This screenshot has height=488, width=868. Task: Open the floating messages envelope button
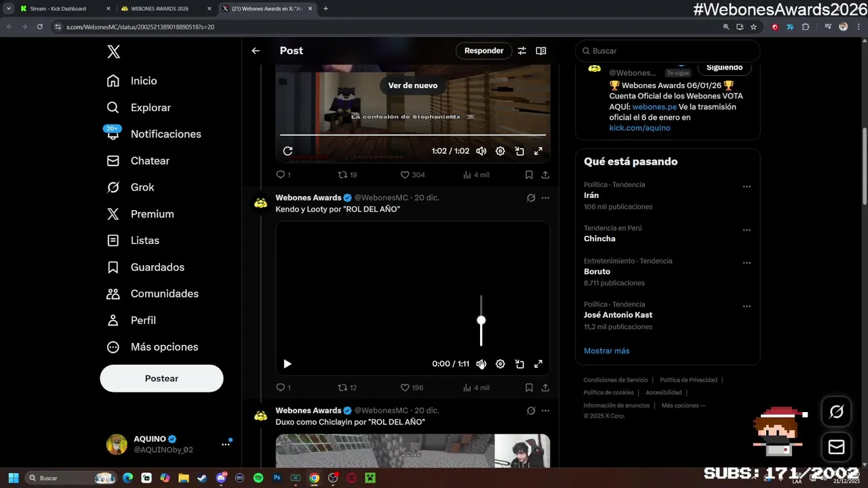[836, 447]
